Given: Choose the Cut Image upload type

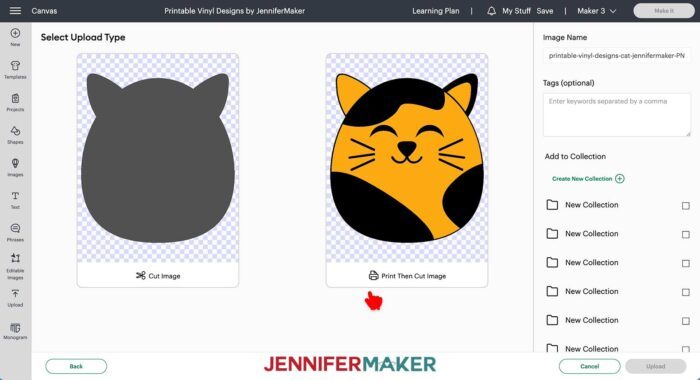Looking at the screenshot, I should click(x=158, y=276).
